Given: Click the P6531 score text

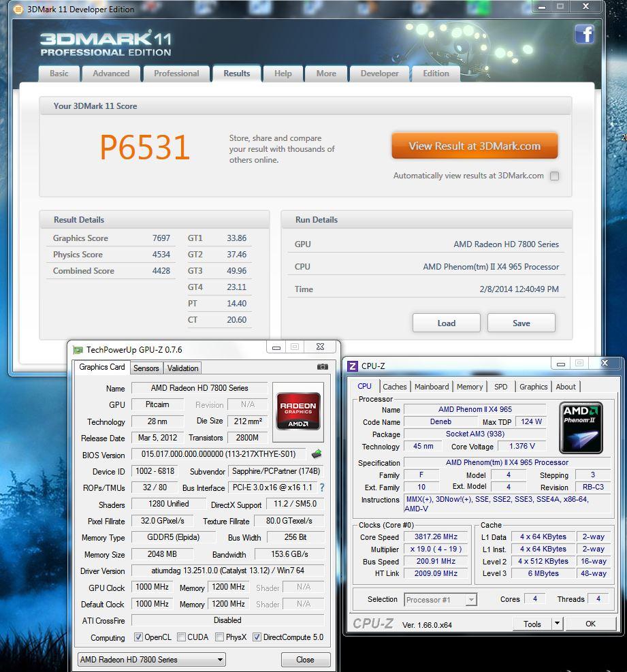Looking at the screenshot, I should coord(144,148).
